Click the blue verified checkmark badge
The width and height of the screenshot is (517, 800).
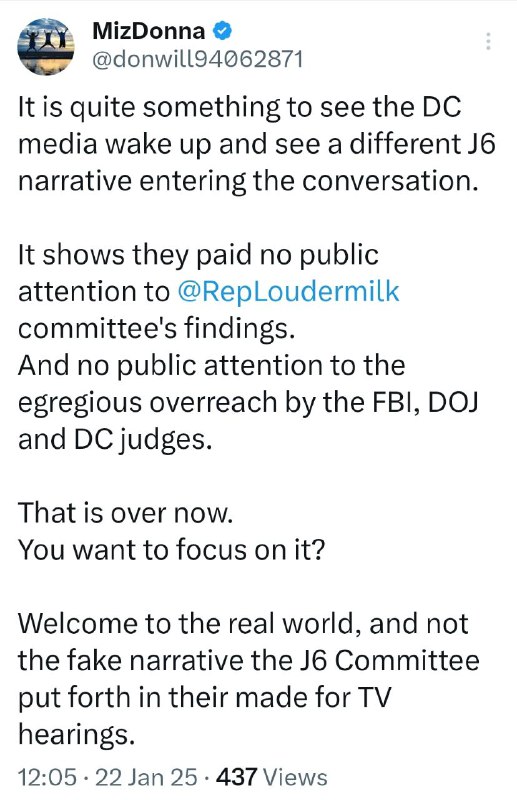[x=222, y=32]
